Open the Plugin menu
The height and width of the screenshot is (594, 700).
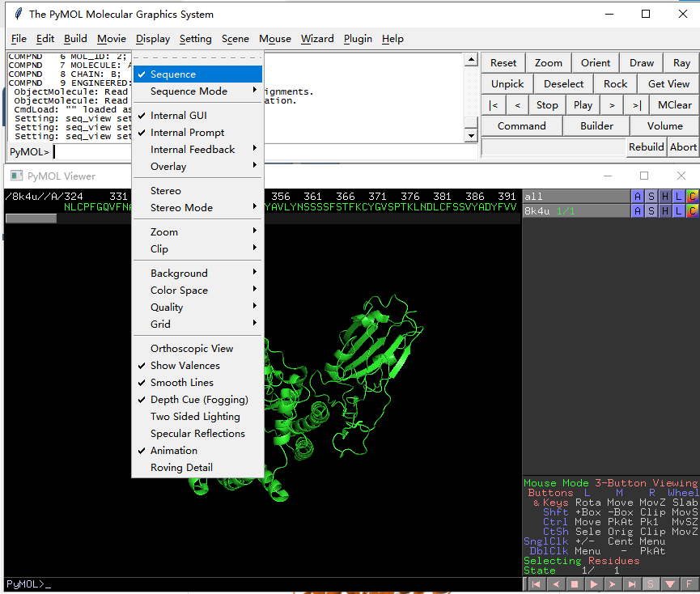(358, 39)
